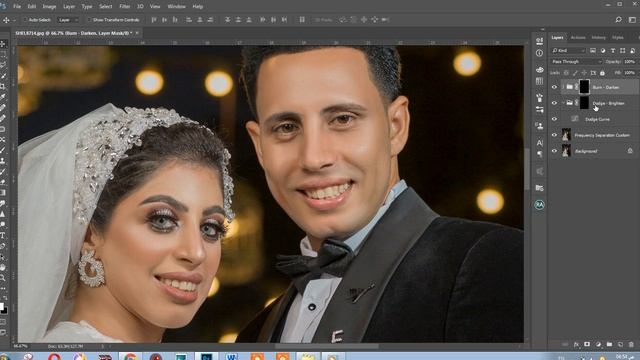Click the background color swatch

[5, 311]
